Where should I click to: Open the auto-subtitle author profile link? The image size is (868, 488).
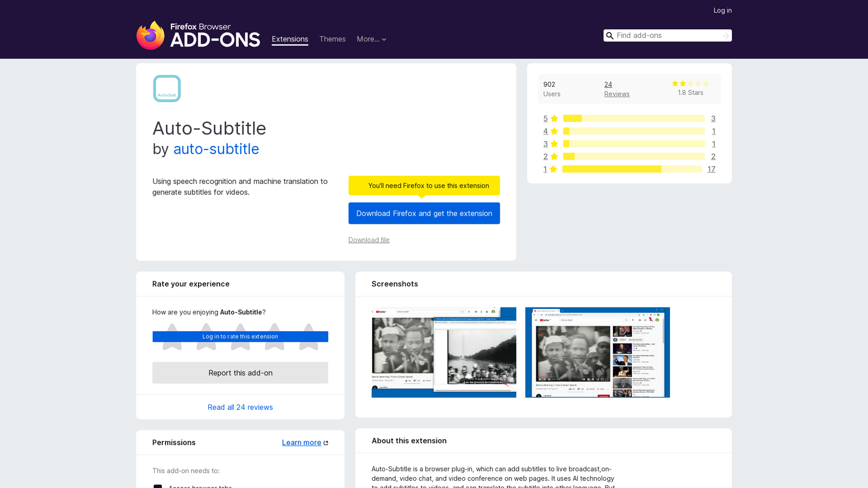click(x=216, y=149)
